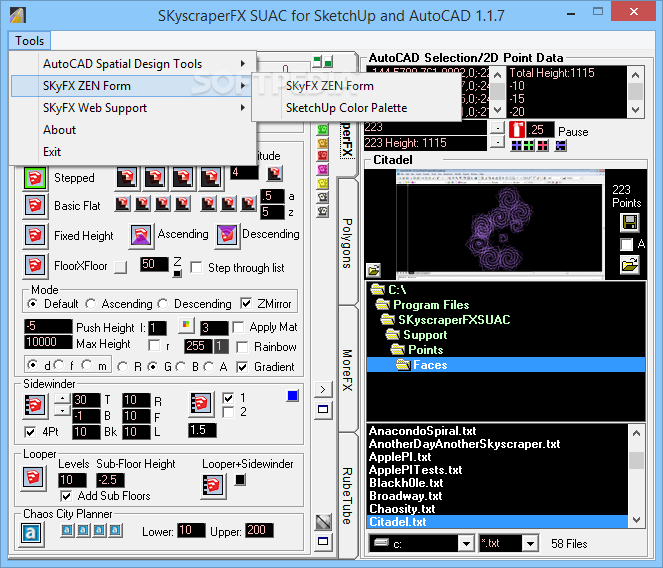Select the Ascending mode radio button
This screenshot has height=568, width=663.
90,304
